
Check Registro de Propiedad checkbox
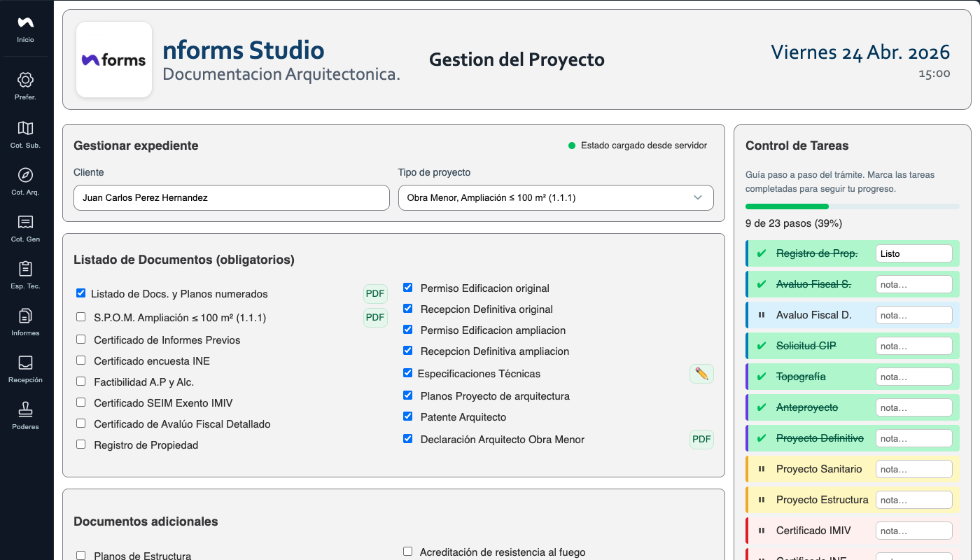click(x=80, y=444)
